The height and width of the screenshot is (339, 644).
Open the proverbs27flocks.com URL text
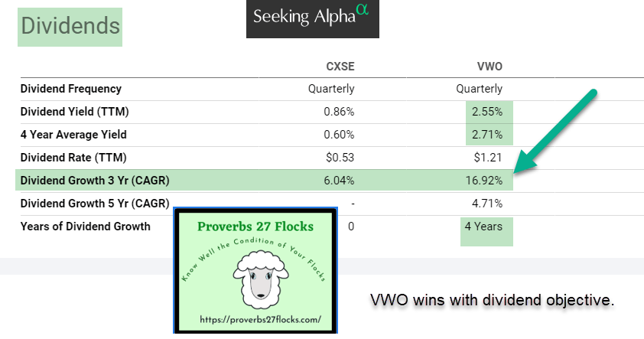[x=257, y=318]
